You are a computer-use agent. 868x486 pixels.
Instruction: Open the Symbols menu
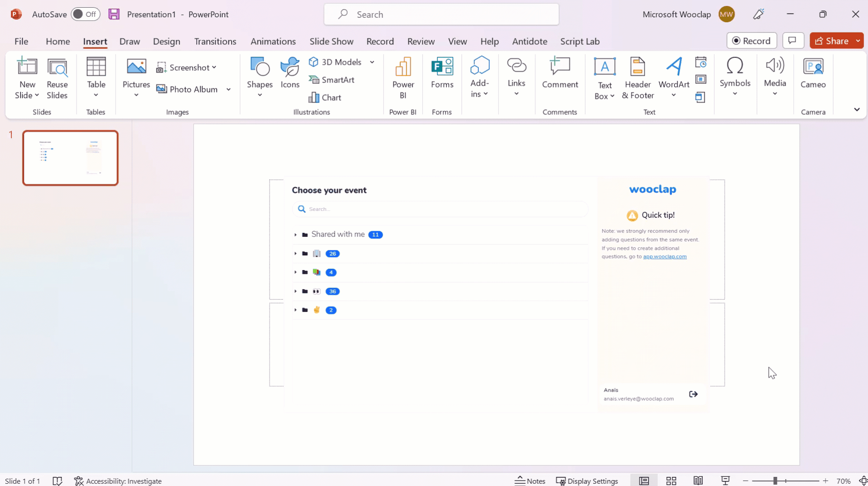[735, 77]
